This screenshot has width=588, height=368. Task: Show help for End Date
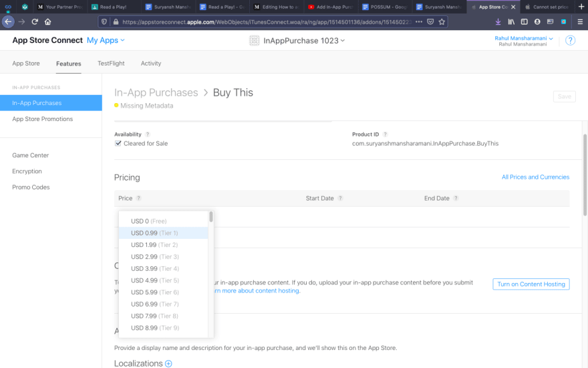pos(456,198)
